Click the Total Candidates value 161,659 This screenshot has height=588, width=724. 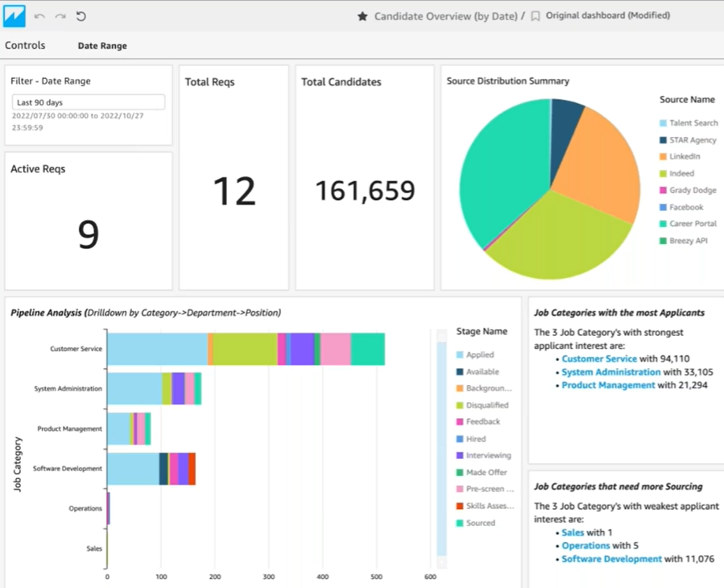click(x=365, y=190)
